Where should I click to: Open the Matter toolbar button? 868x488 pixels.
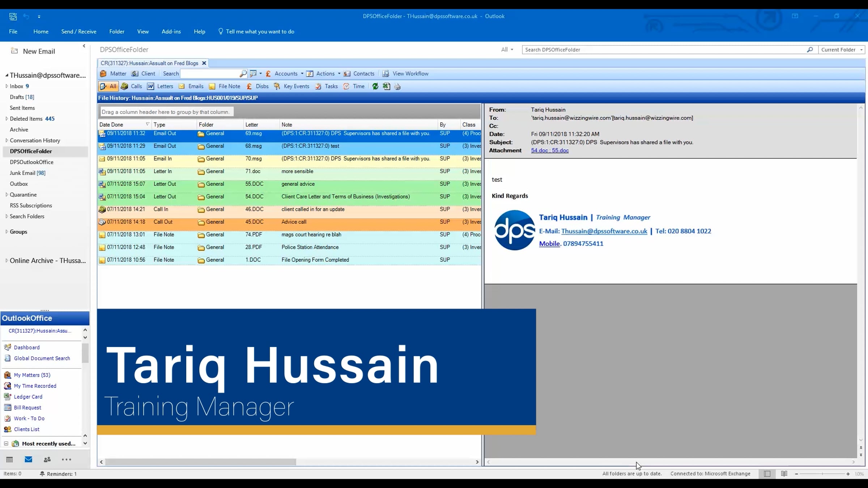(x=113, y=74)
